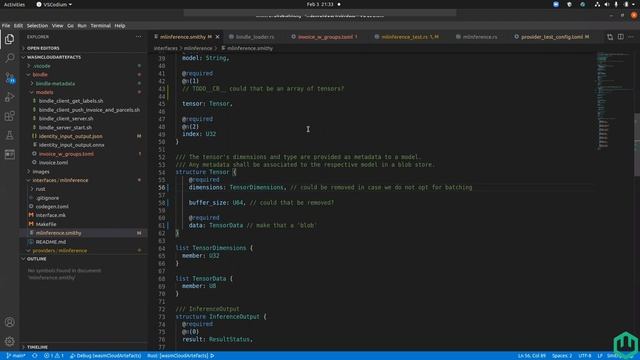Image resolution: width=640 pixels, height=360 pixels.
Task: Open the Manage gear in the activity bar
Action: (9, 341)
